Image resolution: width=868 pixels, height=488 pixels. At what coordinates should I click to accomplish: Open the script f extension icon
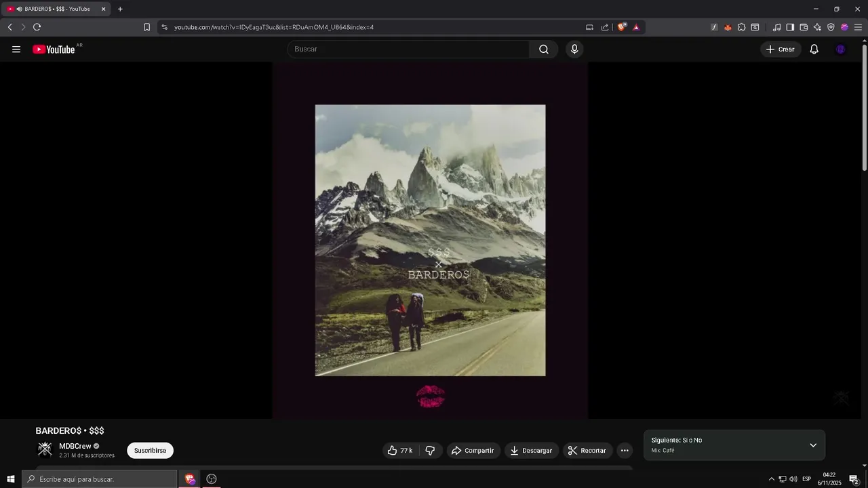pos(714,27)
